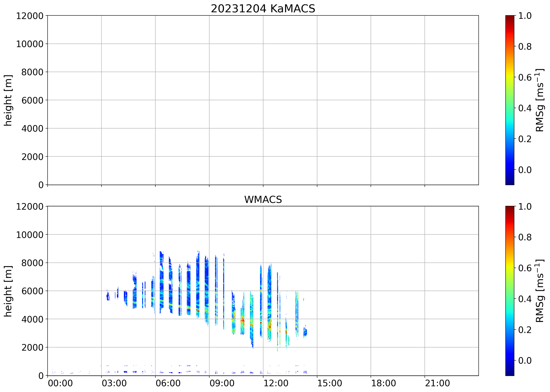Click the 15:00 time axis label
Image resolution: width=550 pixels, height=392 pixels.
pos(330,383)
